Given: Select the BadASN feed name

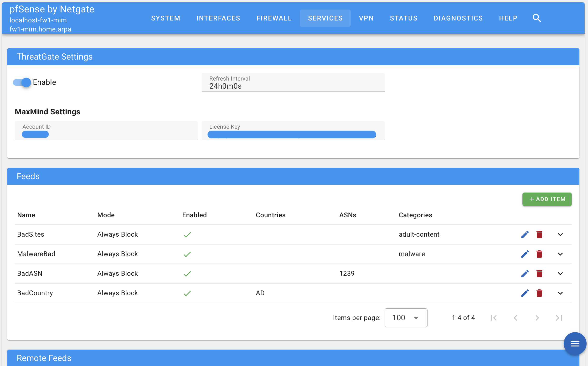Looking at the screenshot, I should (30, 274).
